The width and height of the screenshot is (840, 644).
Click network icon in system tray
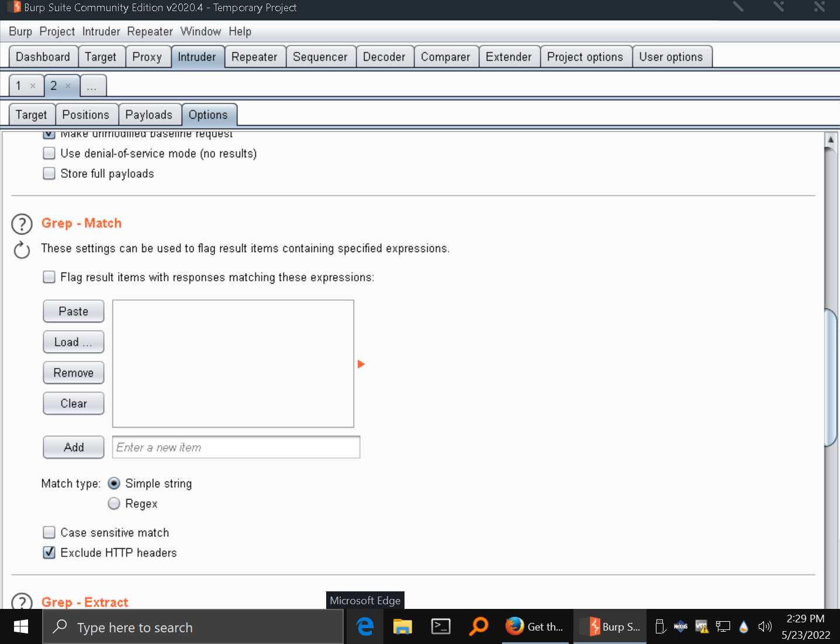[x=723, y=626]
